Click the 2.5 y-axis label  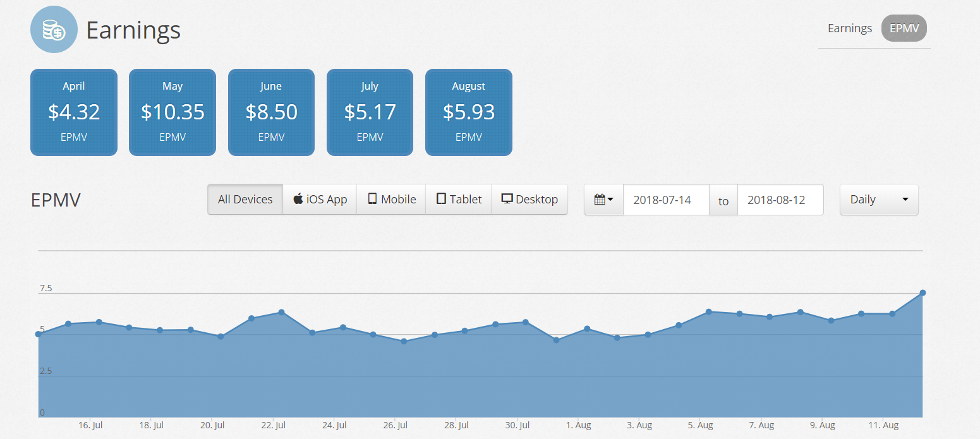click(x=45, y=371)
